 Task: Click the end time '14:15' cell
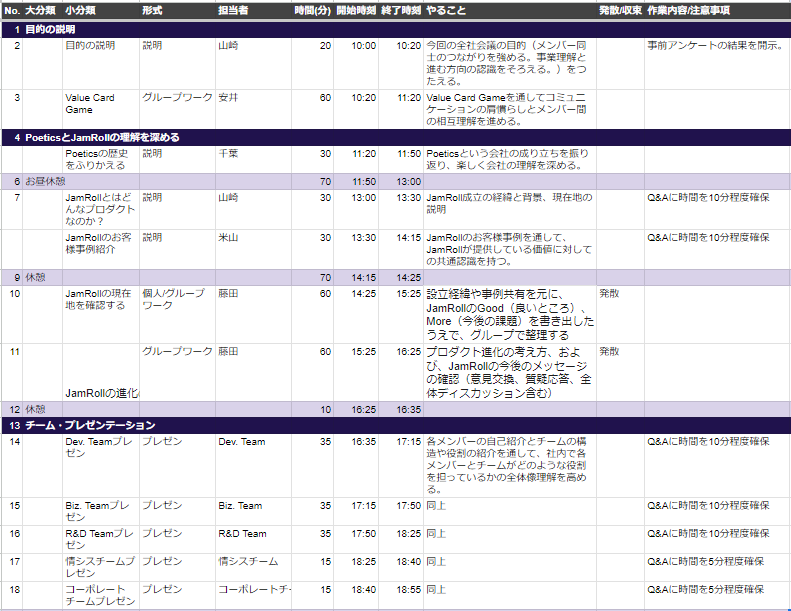401,249
